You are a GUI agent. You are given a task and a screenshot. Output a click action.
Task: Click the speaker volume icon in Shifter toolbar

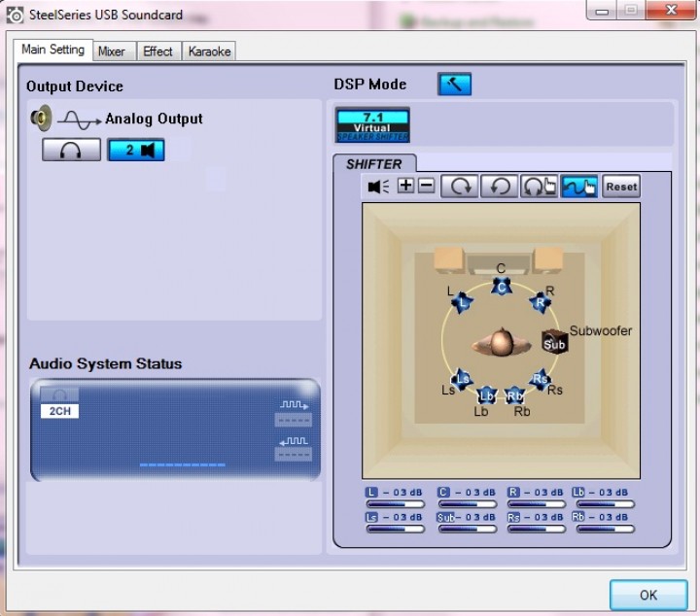378,187
